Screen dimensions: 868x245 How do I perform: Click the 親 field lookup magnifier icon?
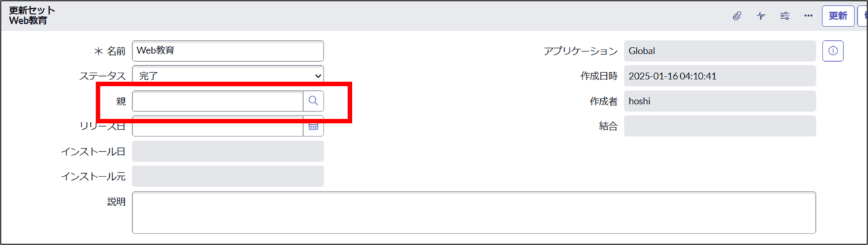click(x=313, y=100)
